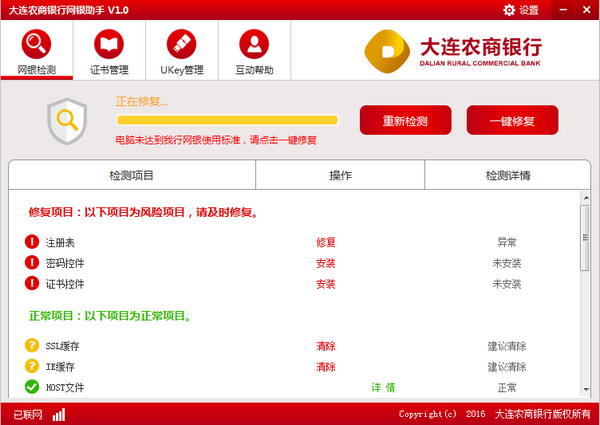Viewport: 600px width, 425px height.
Task: Click the 电脑未达到我行网银使用标准 warning message
Action: [216, 140]
